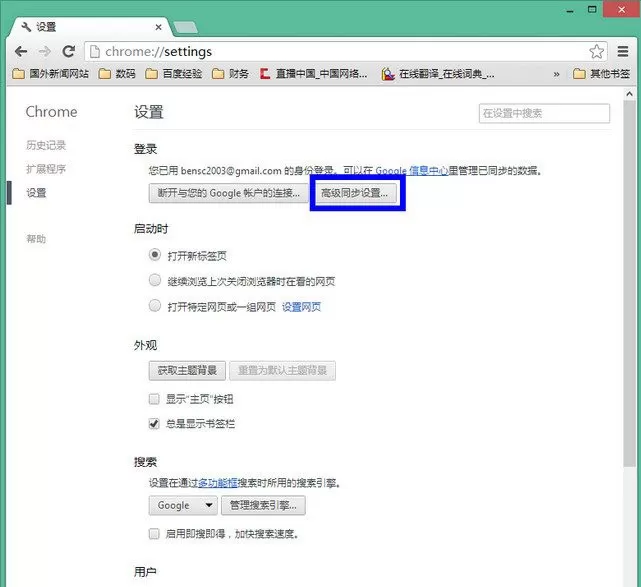Screen dimensions: 641x587
Task: Minimize the Chrome window
Action: pos(570,10)
